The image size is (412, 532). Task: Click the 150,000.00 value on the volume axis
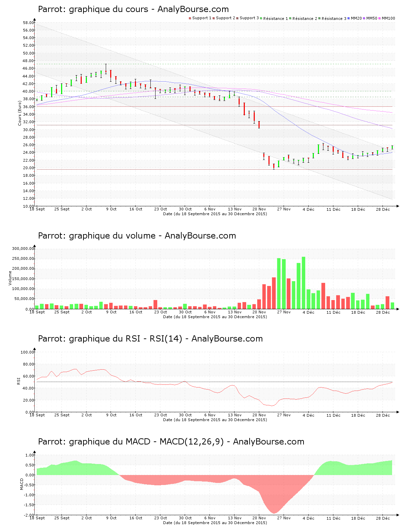click(x=23, y=279)
